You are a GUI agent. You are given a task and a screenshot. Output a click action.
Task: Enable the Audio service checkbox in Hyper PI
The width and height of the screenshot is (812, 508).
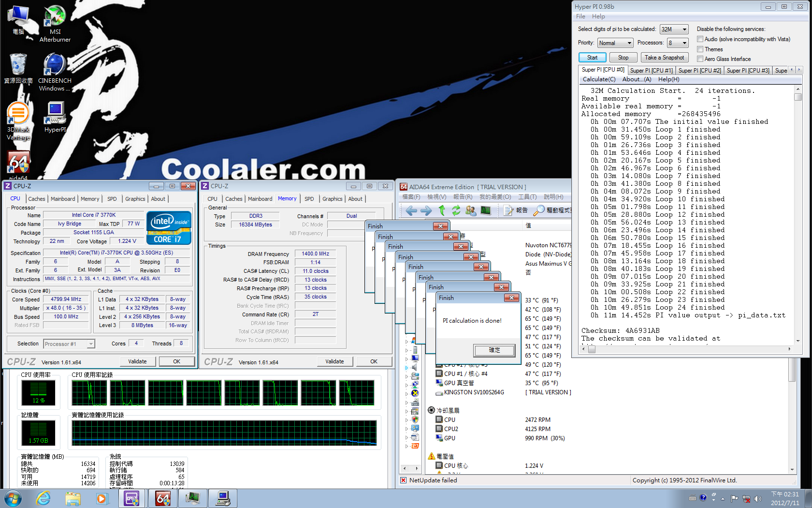[x=700, y=39]
